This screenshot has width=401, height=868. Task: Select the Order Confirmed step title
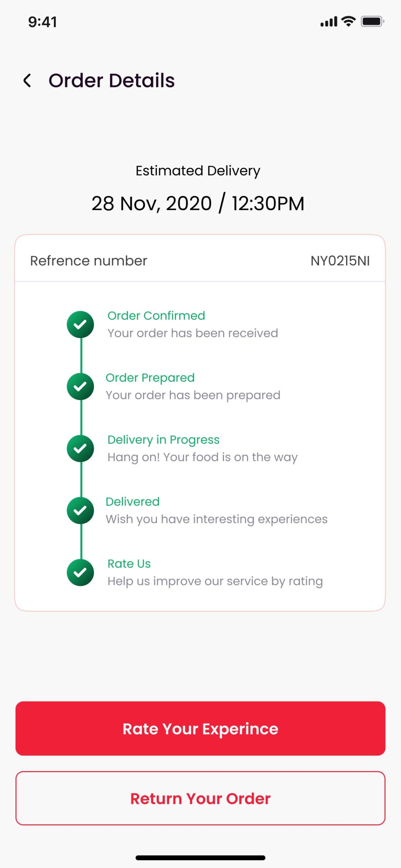pyautogui.click(x=156, y=316)
